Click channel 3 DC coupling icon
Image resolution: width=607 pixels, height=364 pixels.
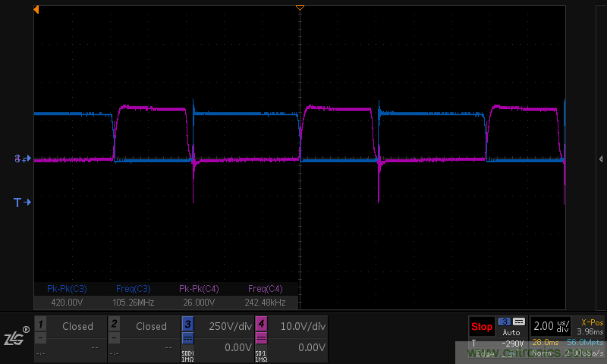click(x=187, y=338)
